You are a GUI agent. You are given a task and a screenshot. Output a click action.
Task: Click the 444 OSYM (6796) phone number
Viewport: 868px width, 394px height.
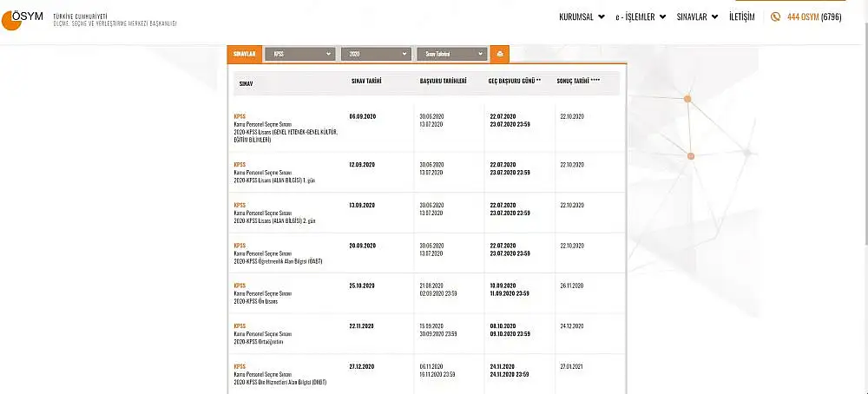click(814, 17)
